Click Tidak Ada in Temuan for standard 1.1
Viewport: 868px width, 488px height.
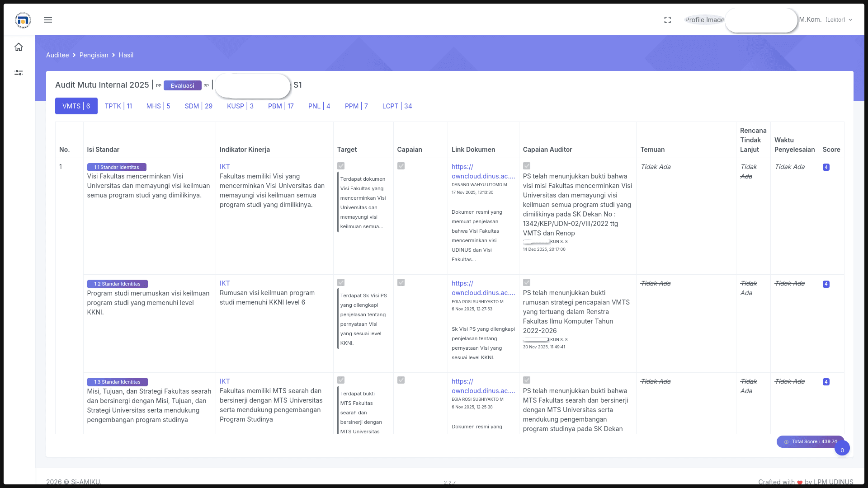656,167
